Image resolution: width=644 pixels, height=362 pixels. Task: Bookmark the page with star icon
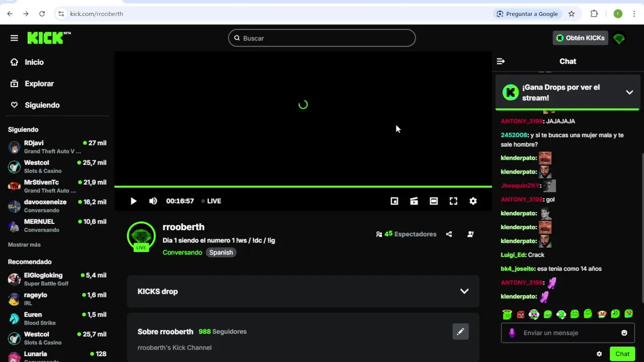tap(572, 14)
